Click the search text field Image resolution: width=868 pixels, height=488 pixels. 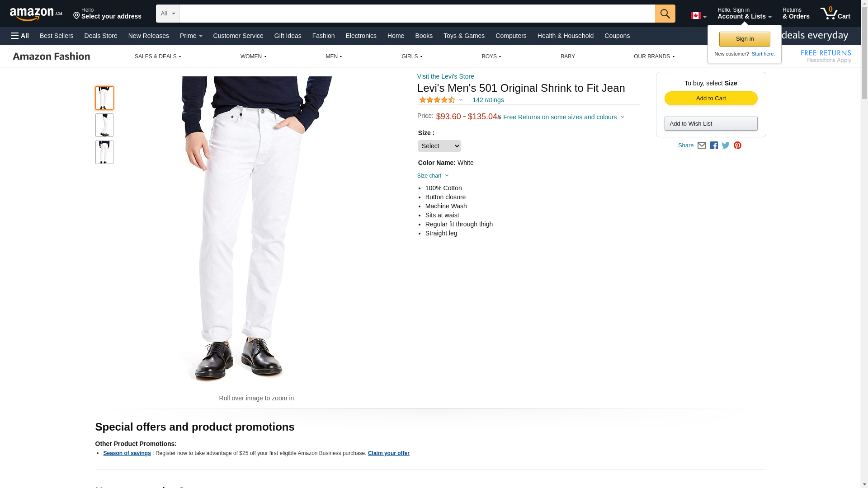pyautogui.click(x=417, y=14)
